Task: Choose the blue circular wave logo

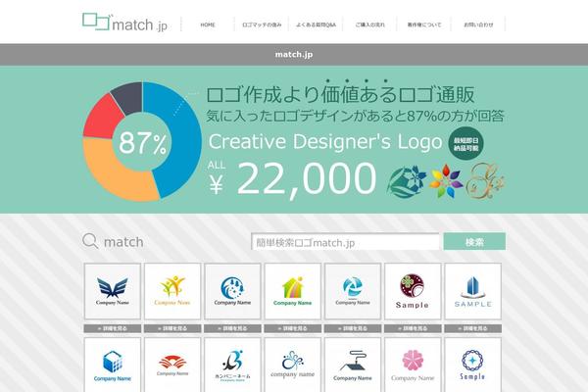Action: click(x=232, y=291)
